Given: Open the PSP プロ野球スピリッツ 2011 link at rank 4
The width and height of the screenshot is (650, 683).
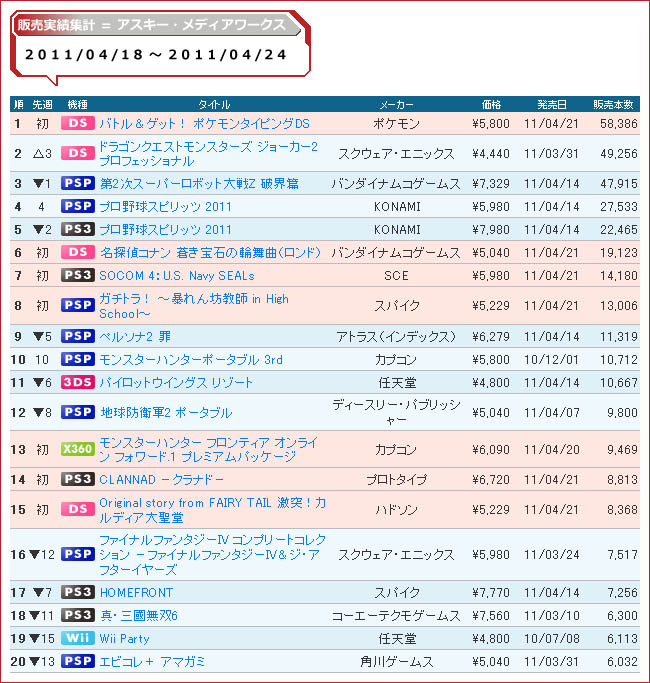Looking at the screenshot, I should [166, 206].
